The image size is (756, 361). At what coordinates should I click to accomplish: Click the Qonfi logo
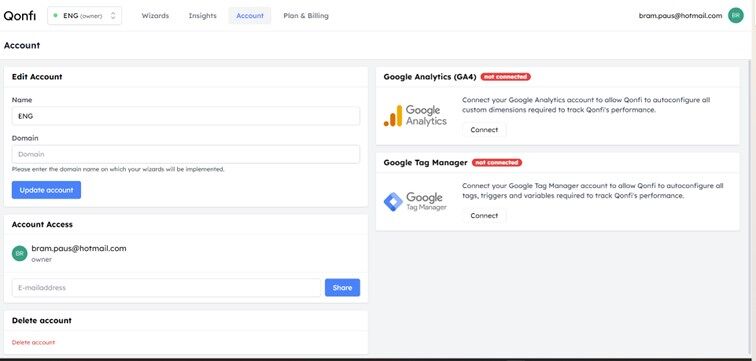point(20,15)
